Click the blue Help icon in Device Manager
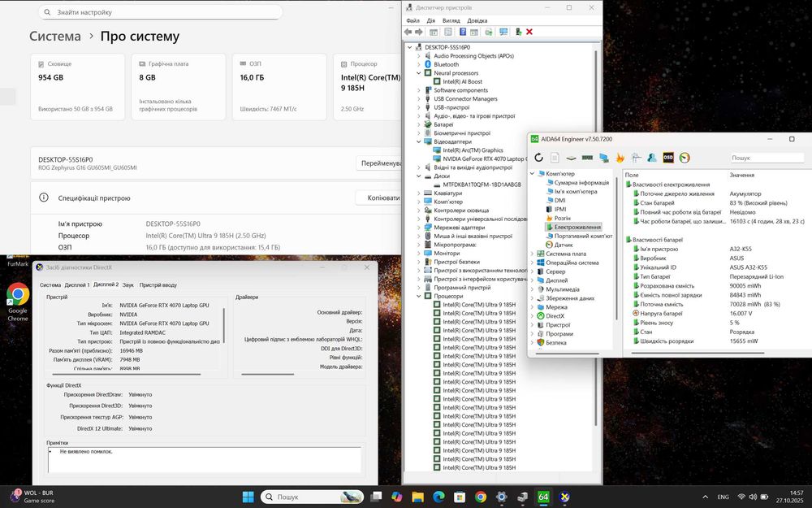This screenshot has height=508, width=812. click(x=463, y=32)
